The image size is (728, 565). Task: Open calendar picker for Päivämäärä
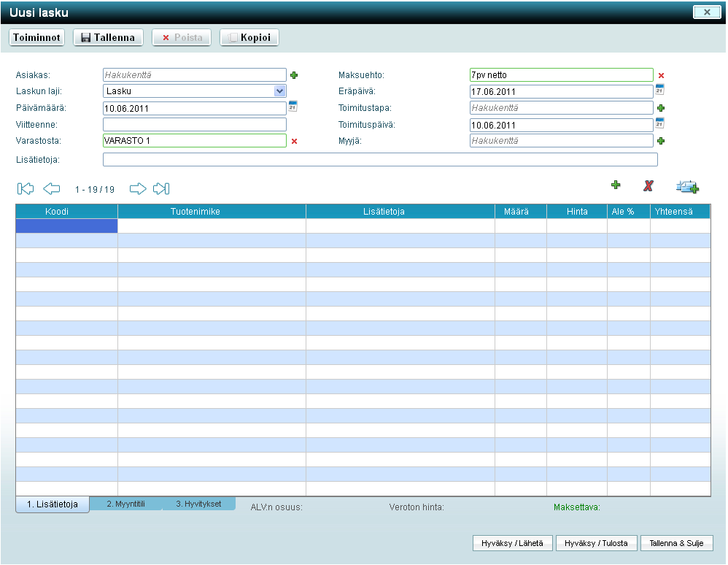(x=293, y=107)
